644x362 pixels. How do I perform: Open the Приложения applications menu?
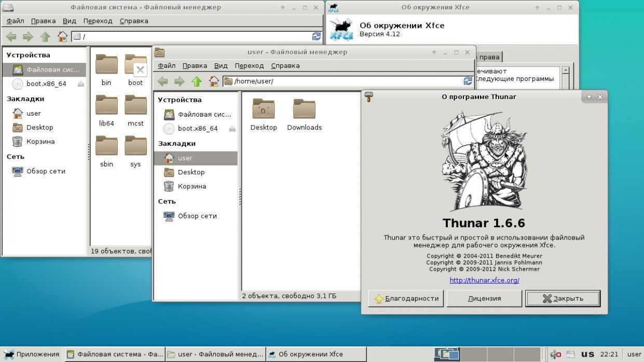[31, 354]
